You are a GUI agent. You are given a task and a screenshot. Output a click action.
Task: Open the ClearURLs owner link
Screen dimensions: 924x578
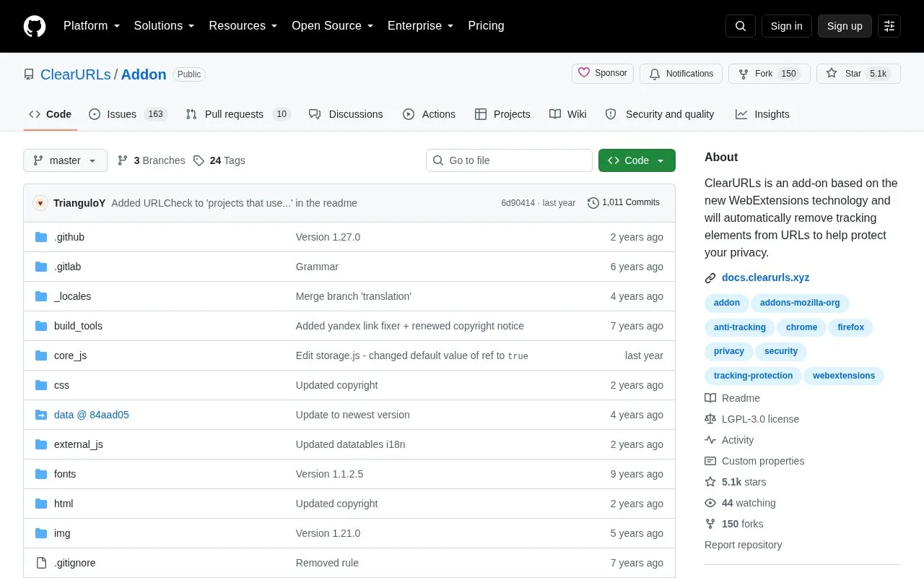coord(76,74)
